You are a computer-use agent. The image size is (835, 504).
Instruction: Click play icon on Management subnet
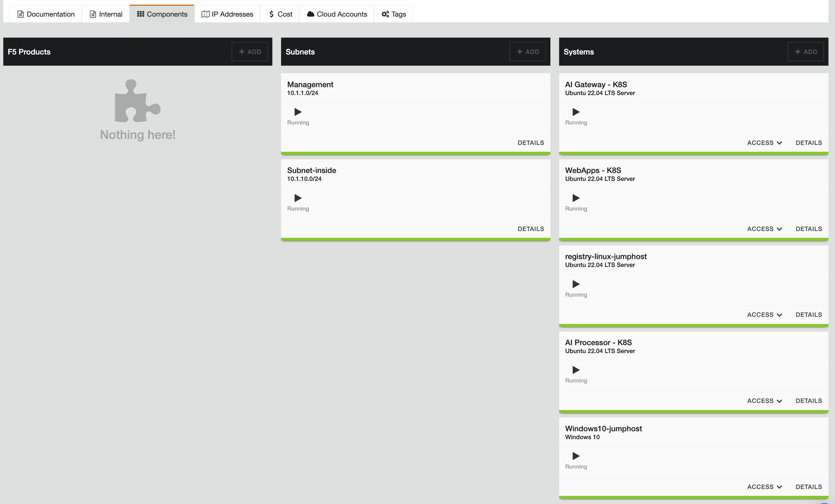[x=298, y=112]
